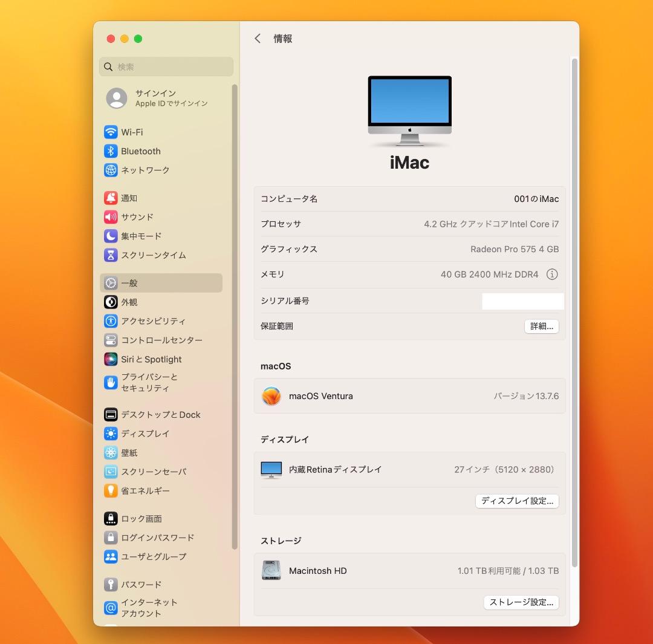Open ディスプレイ設定... button
This screenshot has width=653, height=644.
click(517, 501)
